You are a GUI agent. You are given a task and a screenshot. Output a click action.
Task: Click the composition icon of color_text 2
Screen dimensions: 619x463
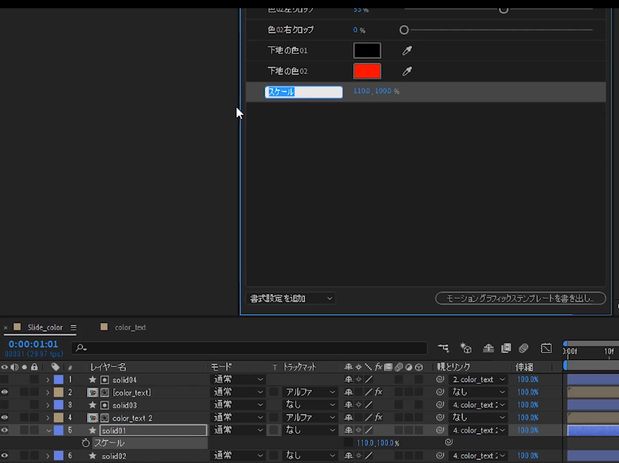93,418
